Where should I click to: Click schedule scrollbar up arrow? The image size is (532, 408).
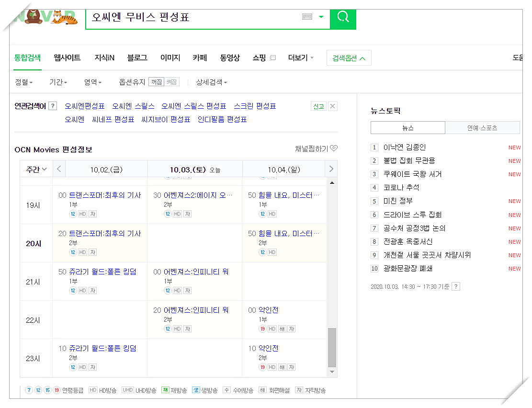[332, 183]
